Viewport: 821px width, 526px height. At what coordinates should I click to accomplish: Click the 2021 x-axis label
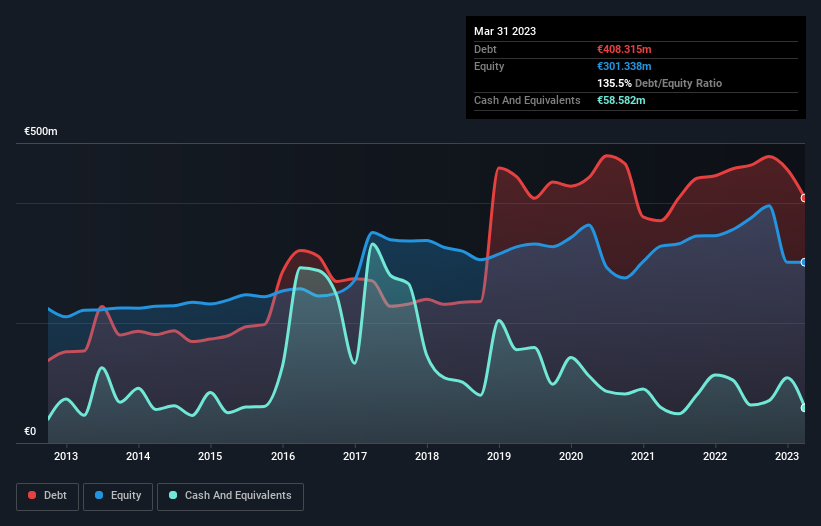643,456
